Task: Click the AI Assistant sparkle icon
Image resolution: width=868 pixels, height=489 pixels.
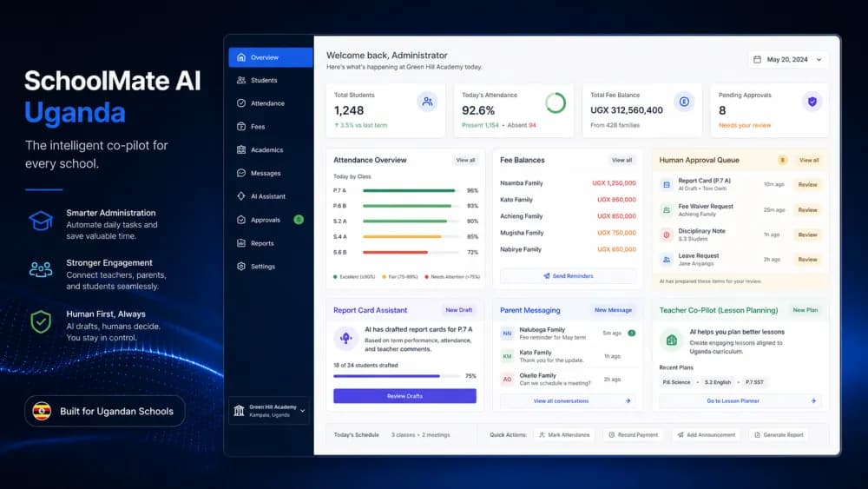Action: tap(241, 196)
